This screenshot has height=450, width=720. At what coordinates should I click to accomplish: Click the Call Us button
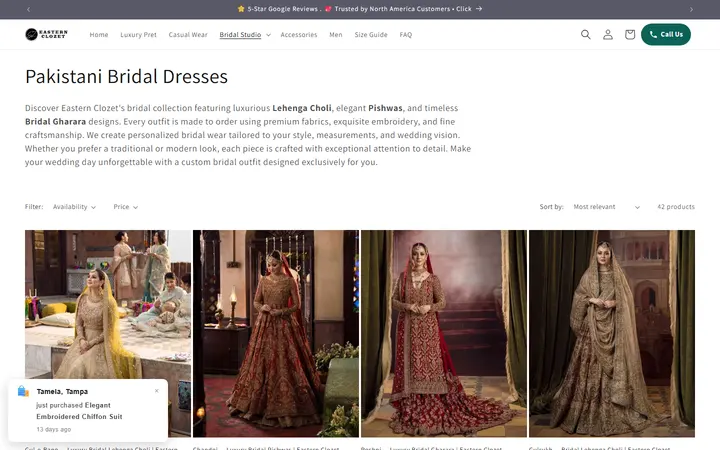point(666,34)
